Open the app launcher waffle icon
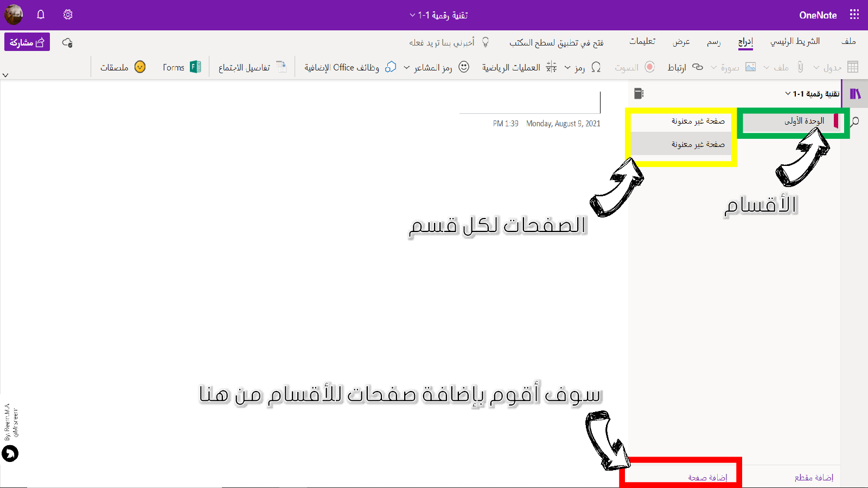The image size is (868, 488). (854, 15)
